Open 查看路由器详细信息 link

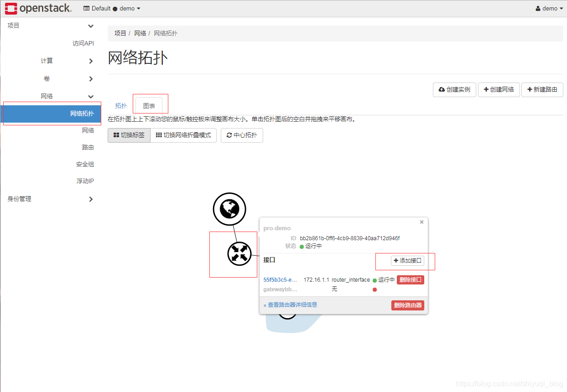coord(292,304)
